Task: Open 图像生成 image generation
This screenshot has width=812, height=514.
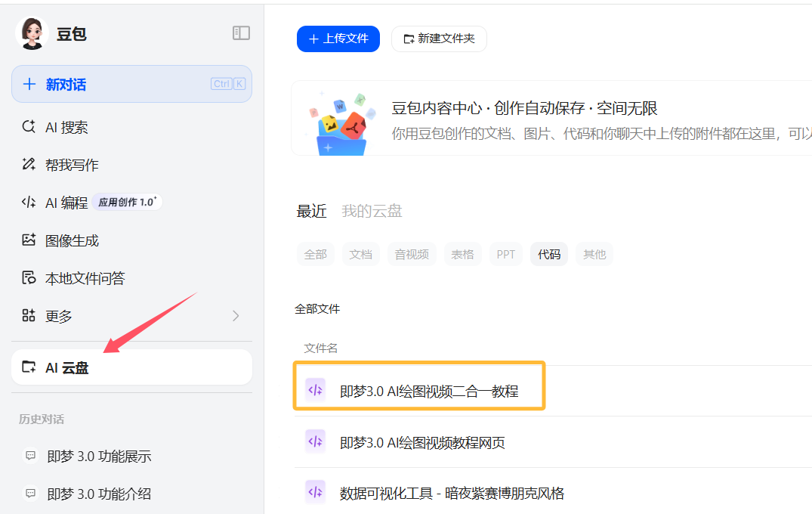Action: [x=72, y=241]
